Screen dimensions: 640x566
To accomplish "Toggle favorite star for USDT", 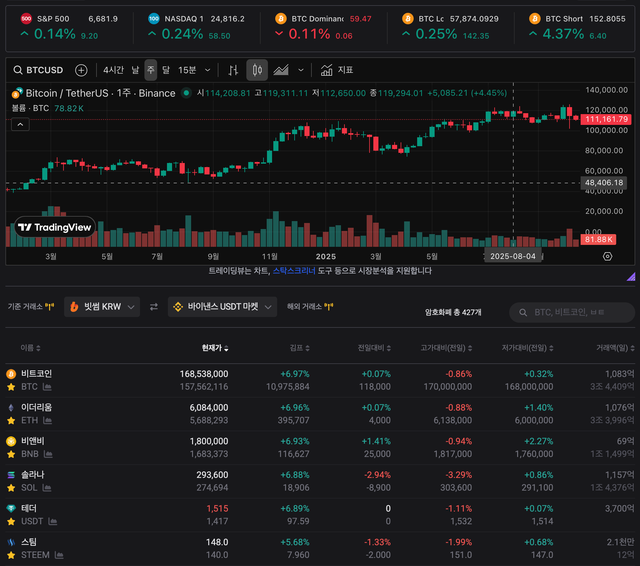I will click(x=11, y=522).
